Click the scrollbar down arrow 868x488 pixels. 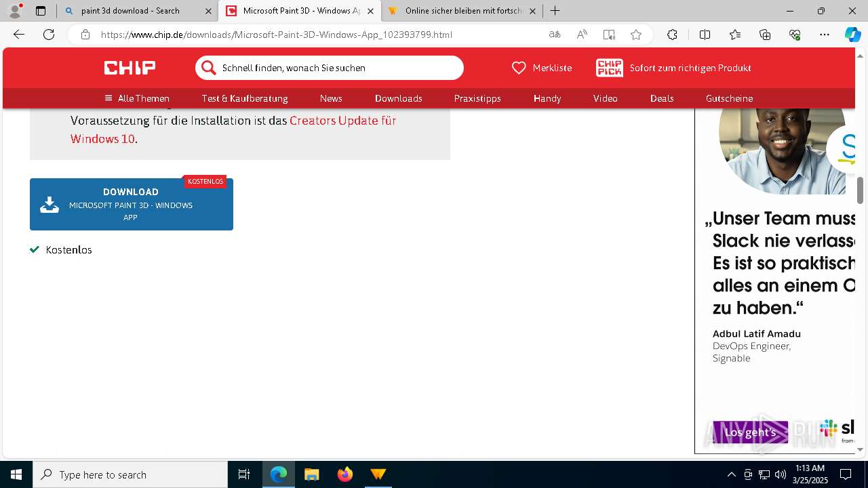coord(861,449)
